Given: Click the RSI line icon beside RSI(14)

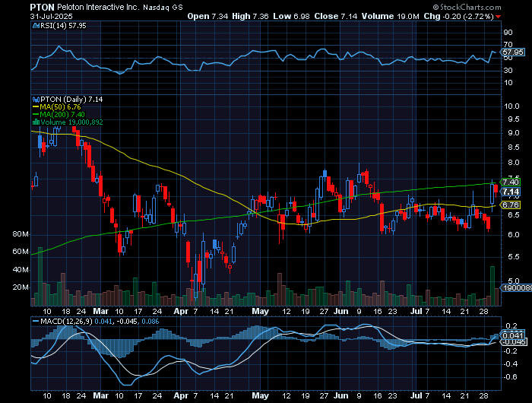Looking at the screenshot, I should click(36, 25).
